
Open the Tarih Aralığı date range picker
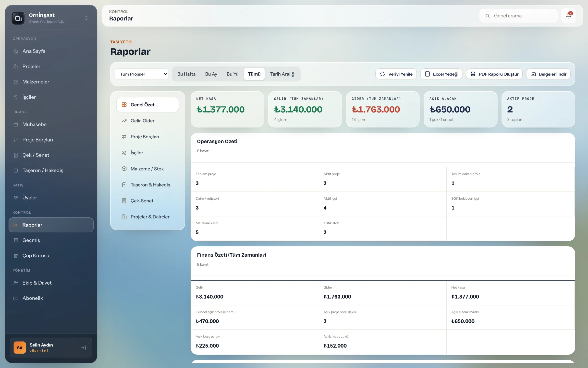[x=282, y=74]
